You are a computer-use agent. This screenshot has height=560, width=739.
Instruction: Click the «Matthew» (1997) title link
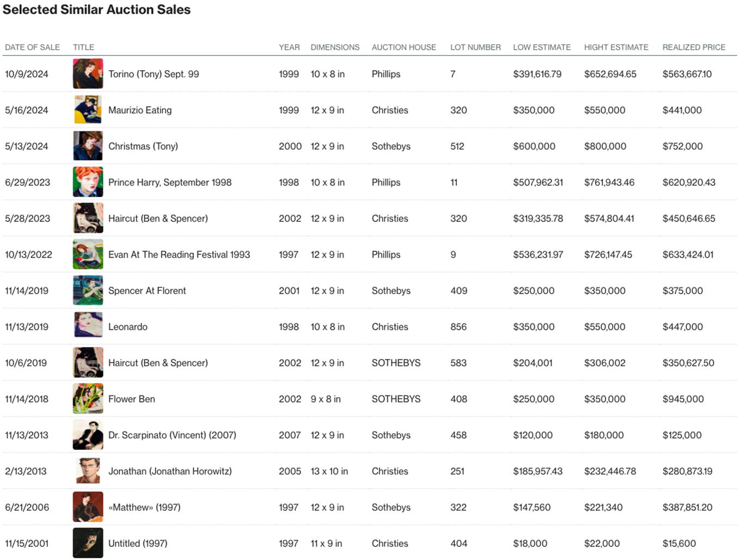pyautogui.click(x=144, y=507)
